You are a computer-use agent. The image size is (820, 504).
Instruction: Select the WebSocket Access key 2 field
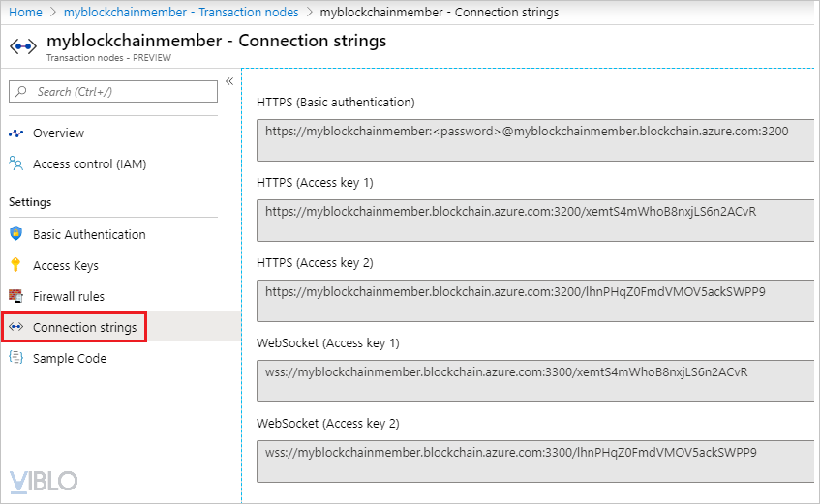[534, 460]
